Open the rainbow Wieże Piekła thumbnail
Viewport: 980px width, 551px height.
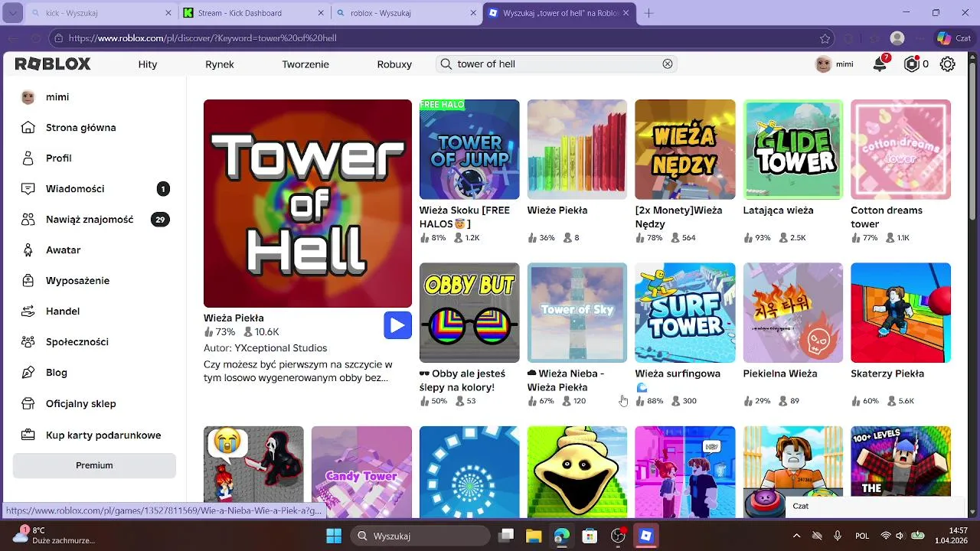577,149
